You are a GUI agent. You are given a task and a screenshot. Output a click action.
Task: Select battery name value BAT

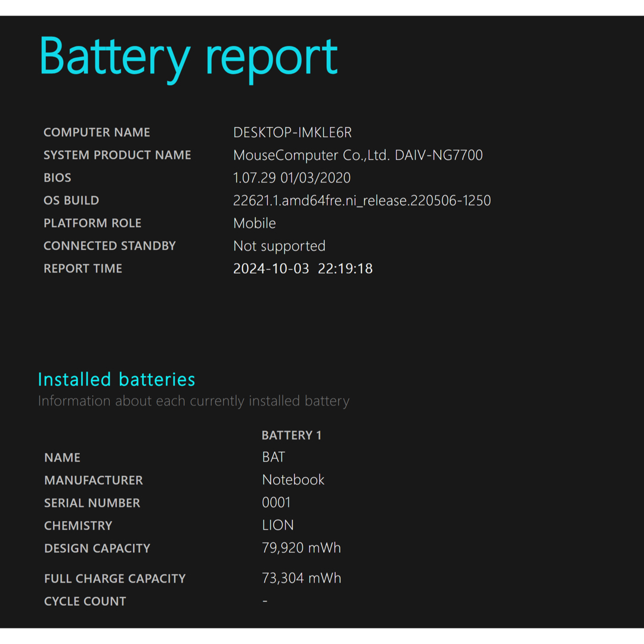274,457
